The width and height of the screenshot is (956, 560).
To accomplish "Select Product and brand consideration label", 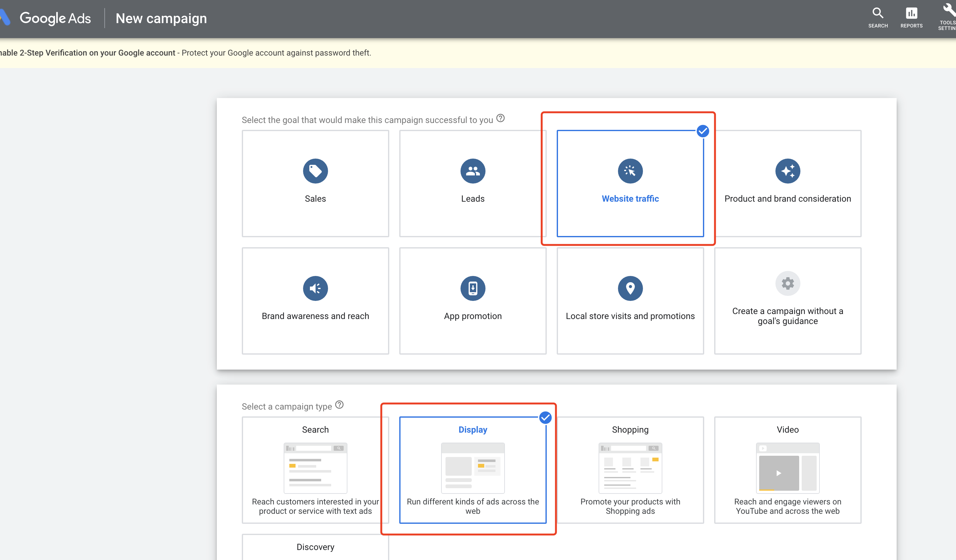I will (788, 199).
